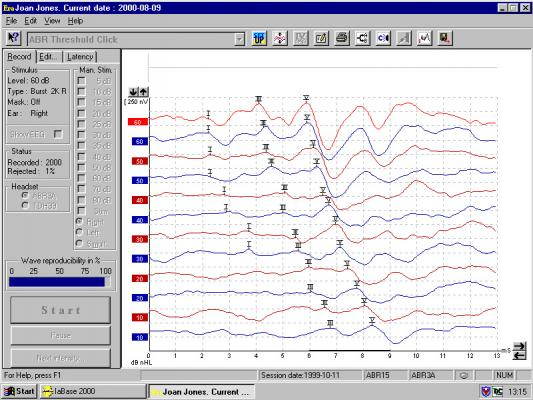Click the increase amplitude up-arrow icon
Viewport: 533px width, 400px height.
144,91
